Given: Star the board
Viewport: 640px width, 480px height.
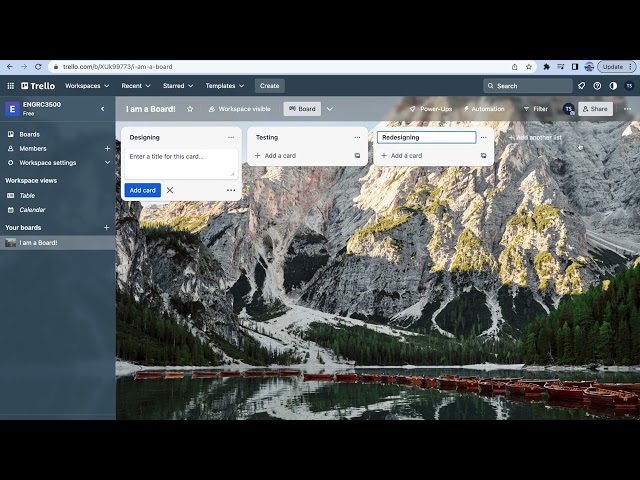Looking at the screenshot, I should [x=190, y=109].
